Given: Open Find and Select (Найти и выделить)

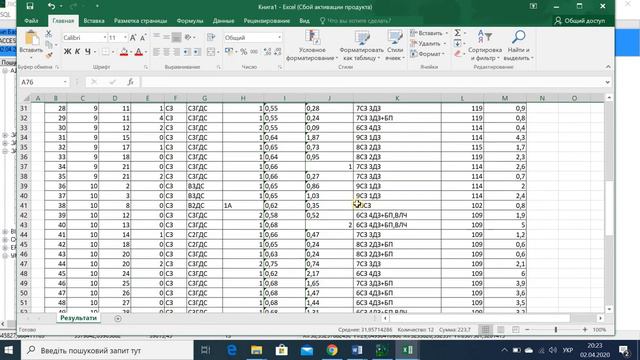Looking at the screenshot, I should pyautogui.click(x=518, y=45).
